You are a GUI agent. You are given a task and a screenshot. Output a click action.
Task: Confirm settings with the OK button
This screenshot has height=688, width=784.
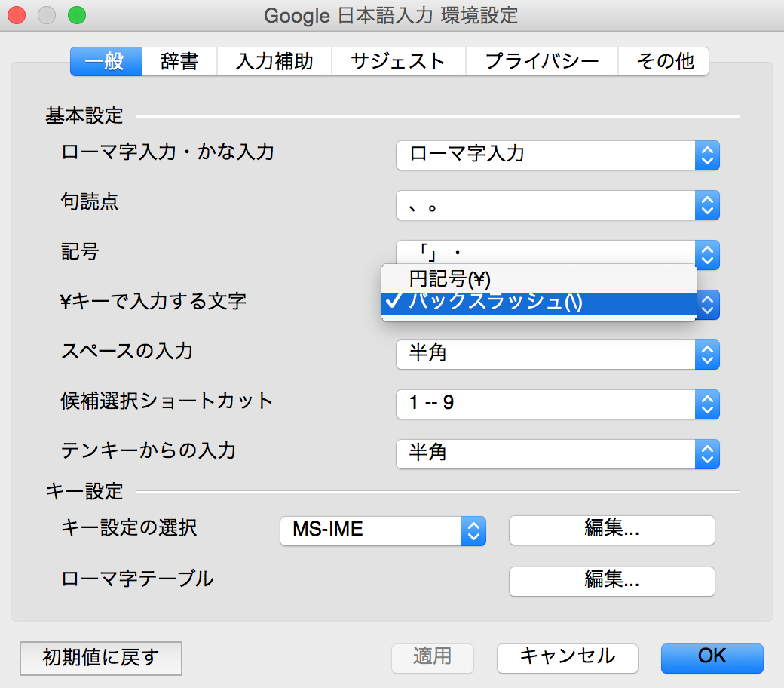(x=712, y=658)
